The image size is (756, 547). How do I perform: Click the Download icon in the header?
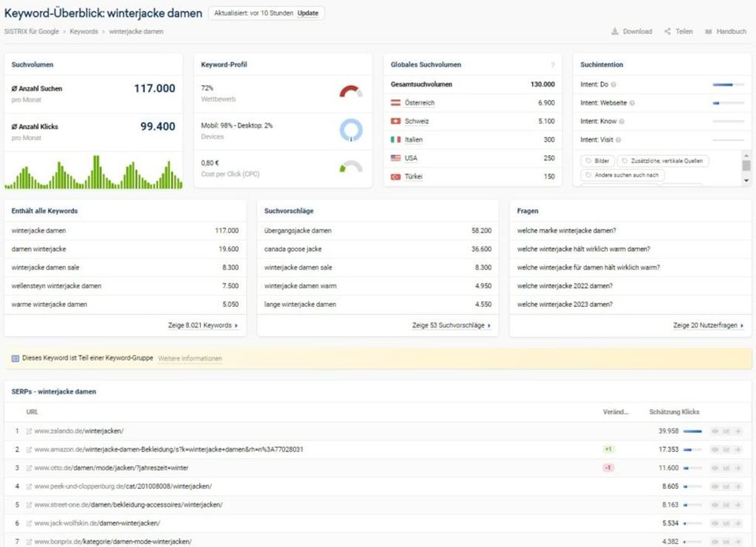click(615, 32)
